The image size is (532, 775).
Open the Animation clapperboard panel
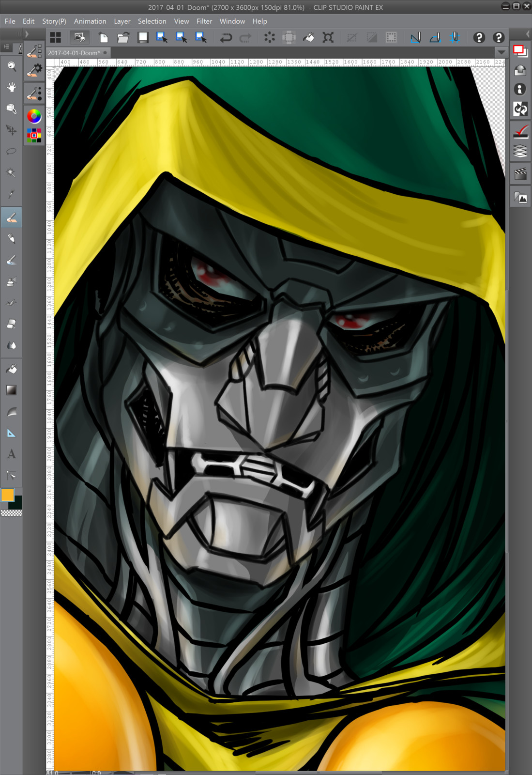520,174
